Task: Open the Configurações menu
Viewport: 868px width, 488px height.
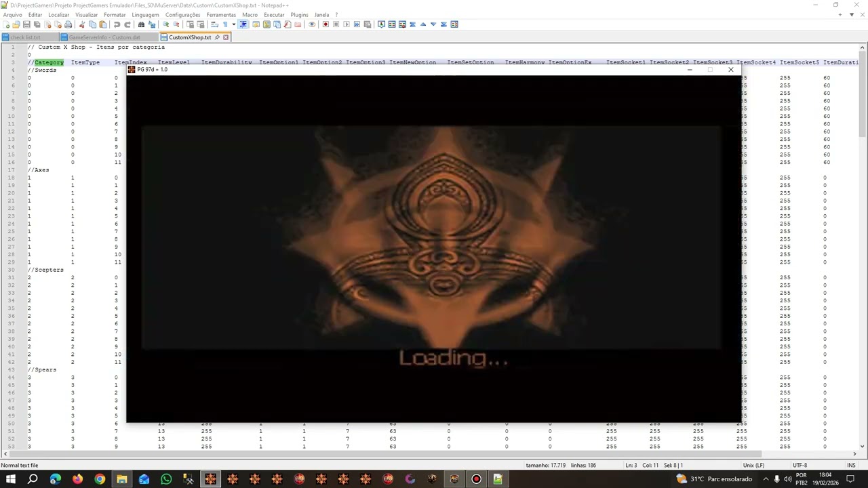Action: [182, 14]
